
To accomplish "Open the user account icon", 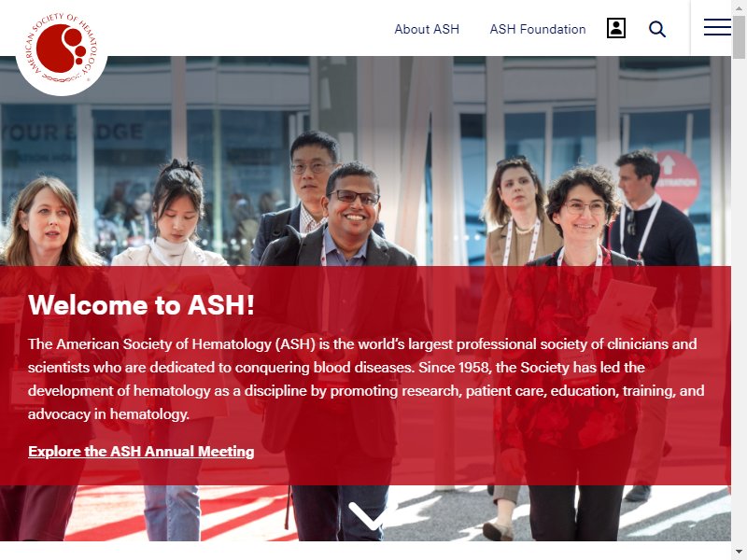I will [616, 29].
